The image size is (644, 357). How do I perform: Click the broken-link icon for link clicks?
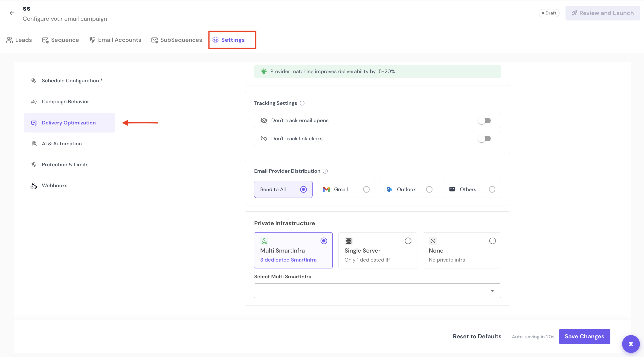[x=264, y=139]
